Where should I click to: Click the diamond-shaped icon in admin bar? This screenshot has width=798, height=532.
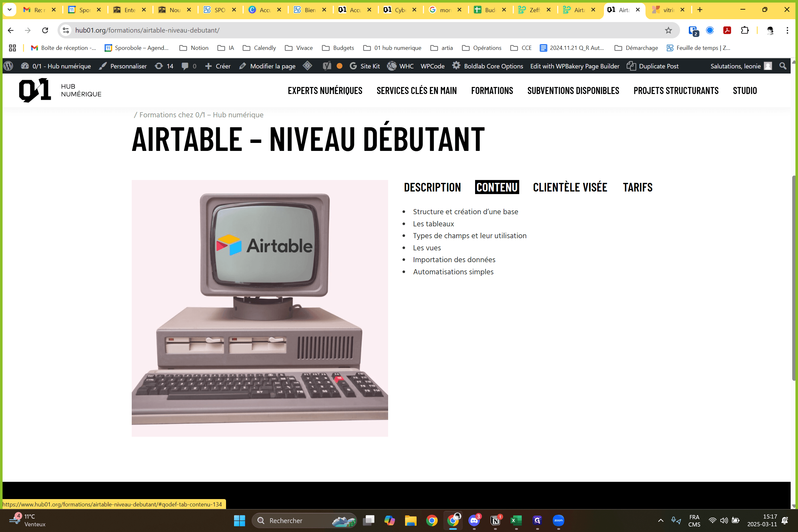click(307, 66)
